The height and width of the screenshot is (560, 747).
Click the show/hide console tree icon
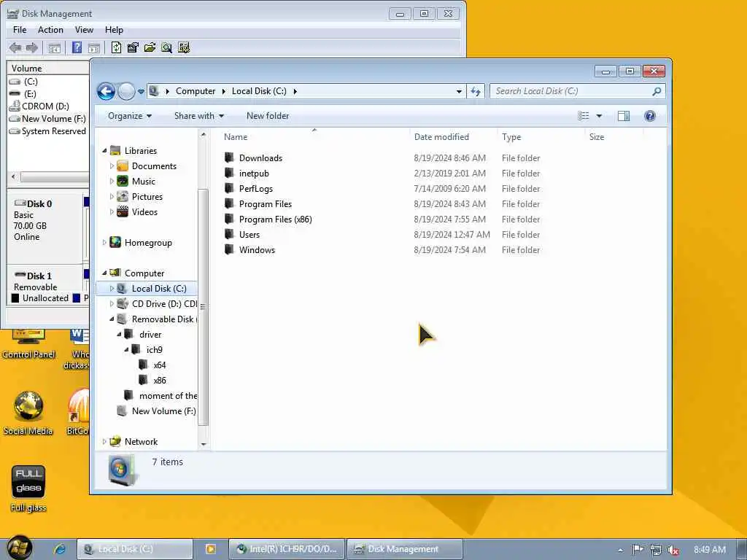click(54, 47)
